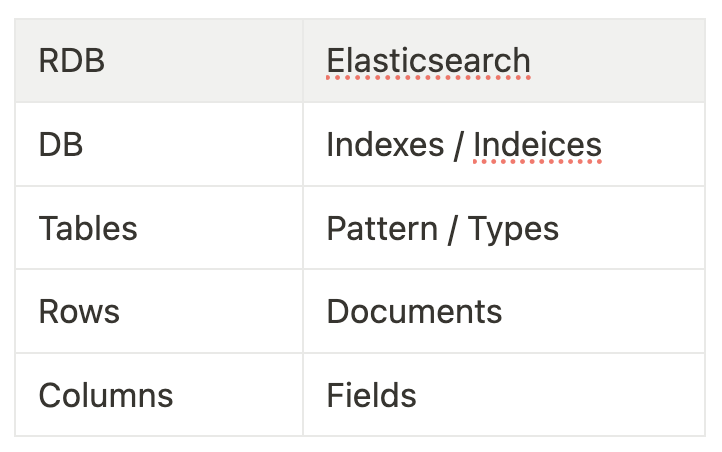
Task: Click the red spell-check underline under Elasticsearch
Action: point(428,77)
